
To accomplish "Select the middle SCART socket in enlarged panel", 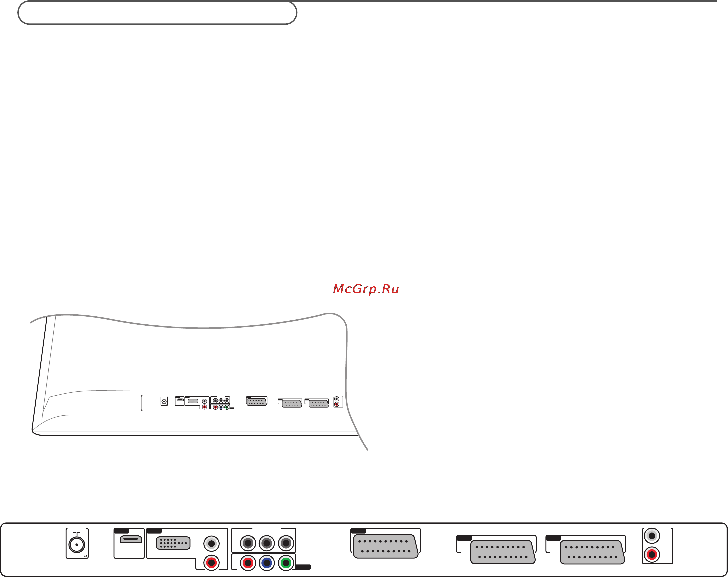I will click(x=503, y=552).
